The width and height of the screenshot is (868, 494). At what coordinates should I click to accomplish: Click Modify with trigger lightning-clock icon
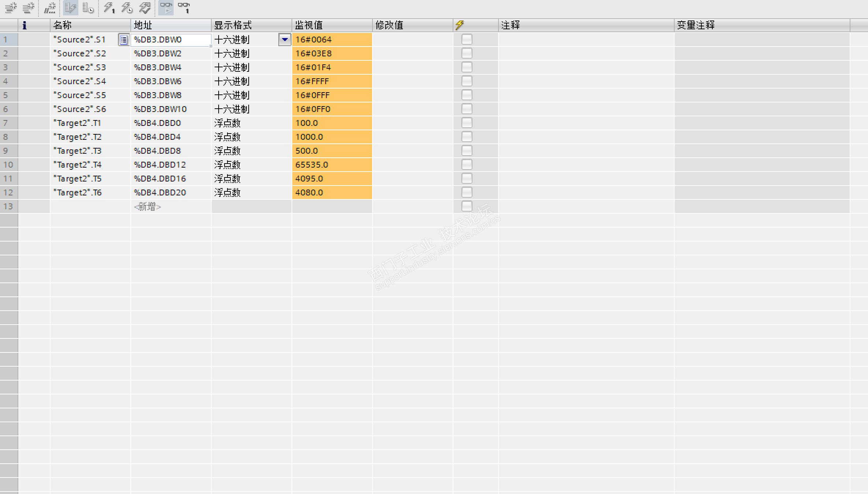(127, 8)
